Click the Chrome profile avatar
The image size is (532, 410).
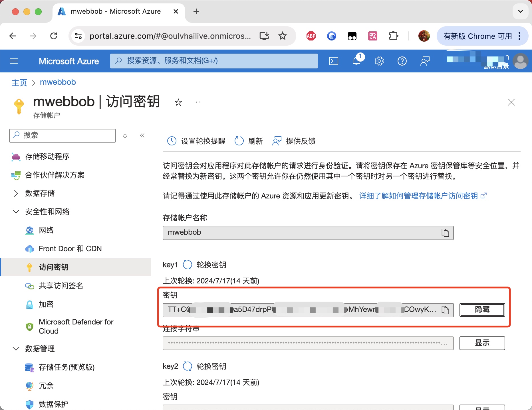[x=424, y=36]
